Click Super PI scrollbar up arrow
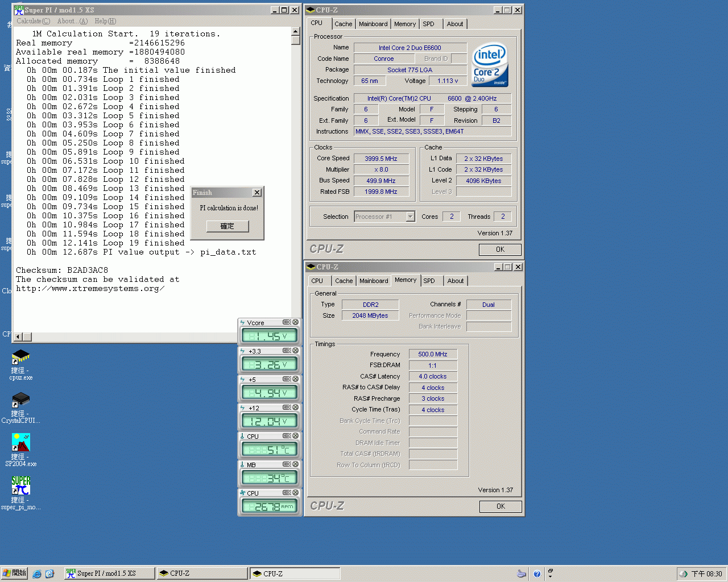Screen dimensions: 728x582 295,31
